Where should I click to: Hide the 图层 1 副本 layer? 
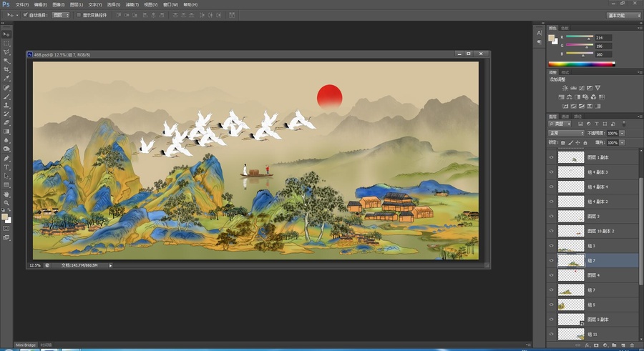coord(552,157)
